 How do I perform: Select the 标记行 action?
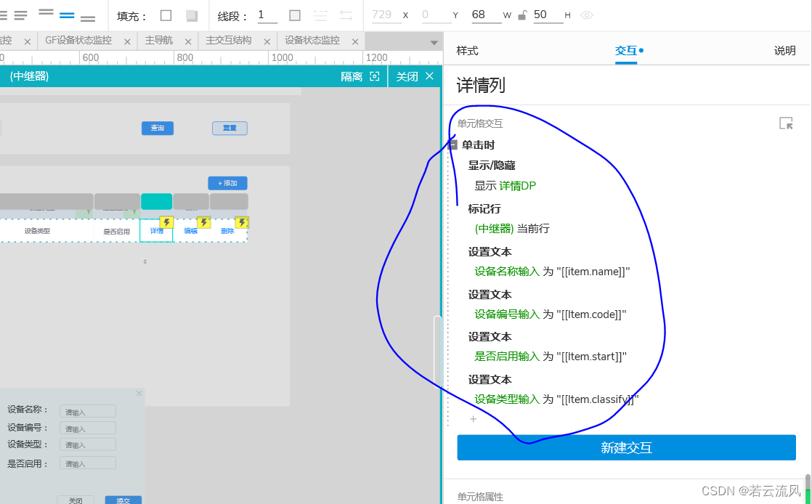484,208
